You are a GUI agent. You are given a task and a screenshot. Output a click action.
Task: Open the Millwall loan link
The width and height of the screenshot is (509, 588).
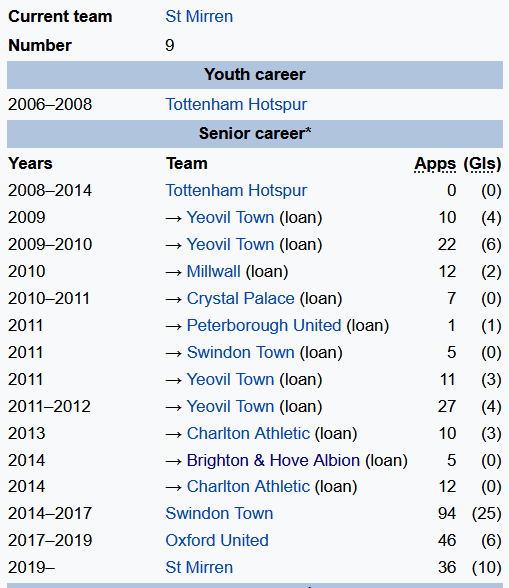[213, 271]
